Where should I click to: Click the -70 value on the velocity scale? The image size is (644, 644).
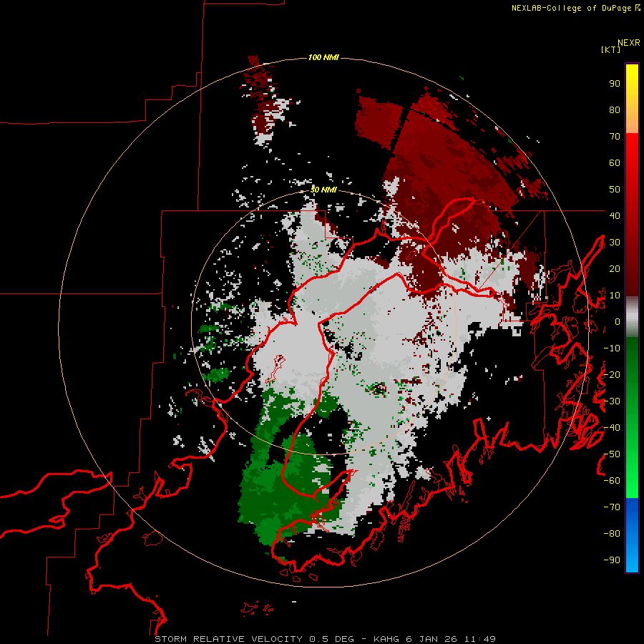612,507
